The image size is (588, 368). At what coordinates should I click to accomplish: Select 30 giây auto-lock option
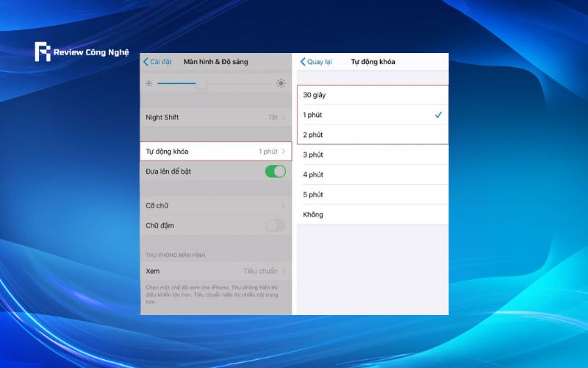(x=373, y=95)
